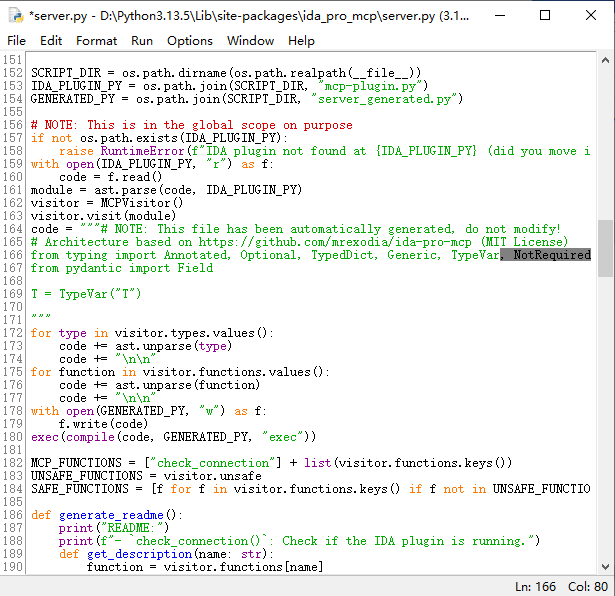Open the Window menu
This screenshot has width=615, height=596.
(x=250, y=41)
